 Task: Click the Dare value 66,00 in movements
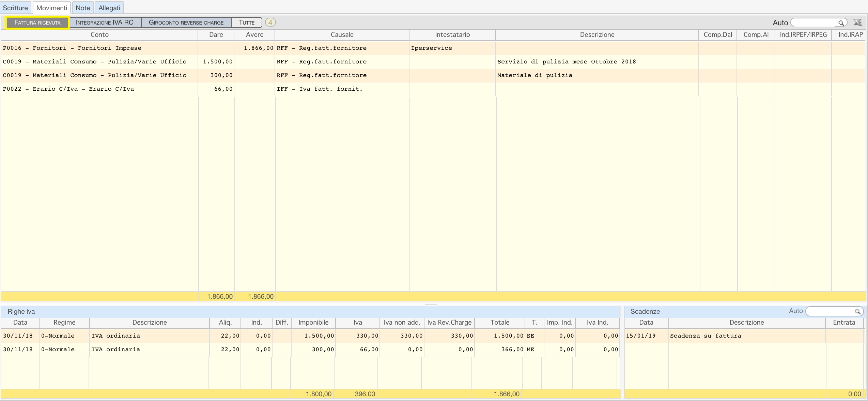(x=223, y=89)
